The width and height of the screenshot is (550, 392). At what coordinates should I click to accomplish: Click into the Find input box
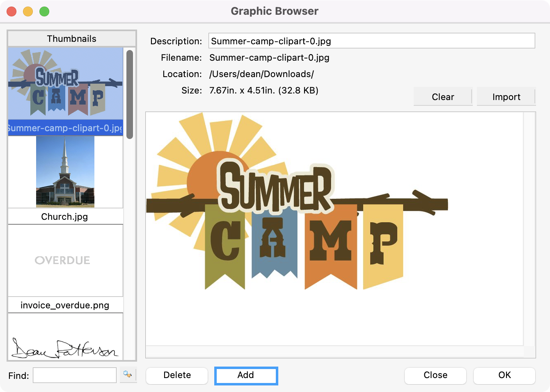(x=75, y=375)
